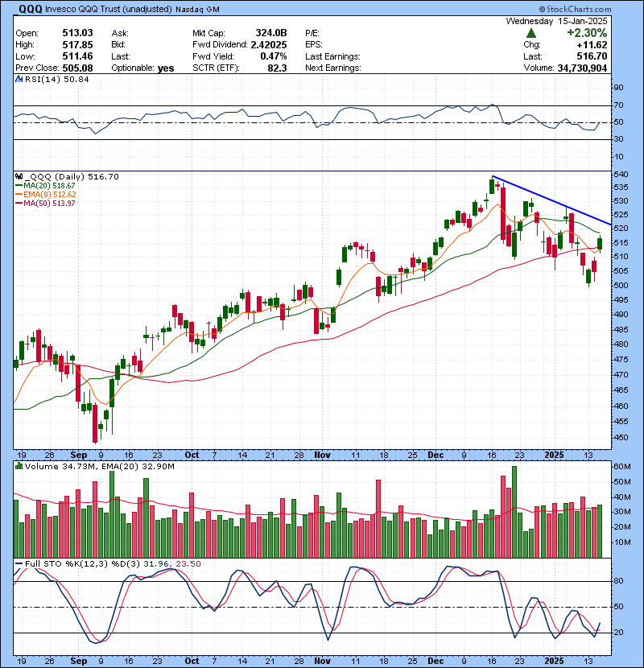Select the small candlestick icon beside _QQQ legend
644x668 pixels.
(x=19, y=176)
